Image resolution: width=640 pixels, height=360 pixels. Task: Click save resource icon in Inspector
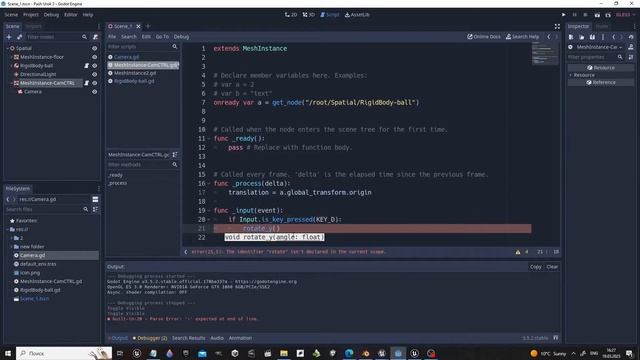[x=592, y=37]
